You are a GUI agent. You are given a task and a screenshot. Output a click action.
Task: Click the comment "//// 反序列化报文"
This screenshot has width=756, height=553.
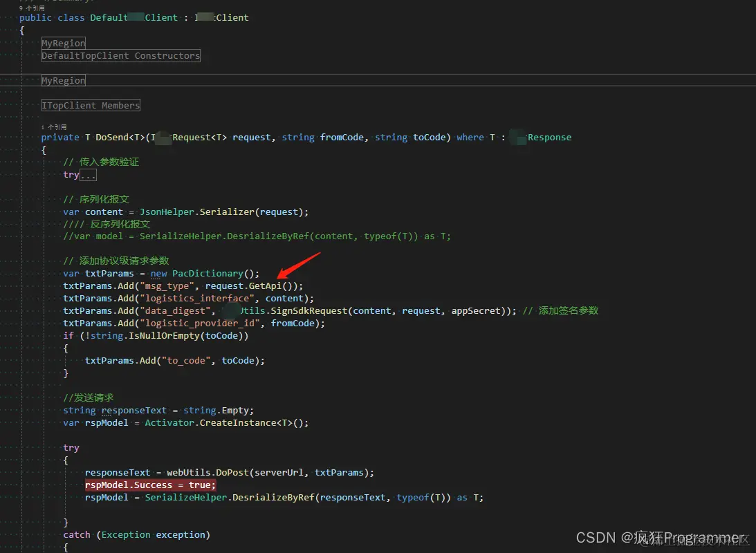point(107,224)
